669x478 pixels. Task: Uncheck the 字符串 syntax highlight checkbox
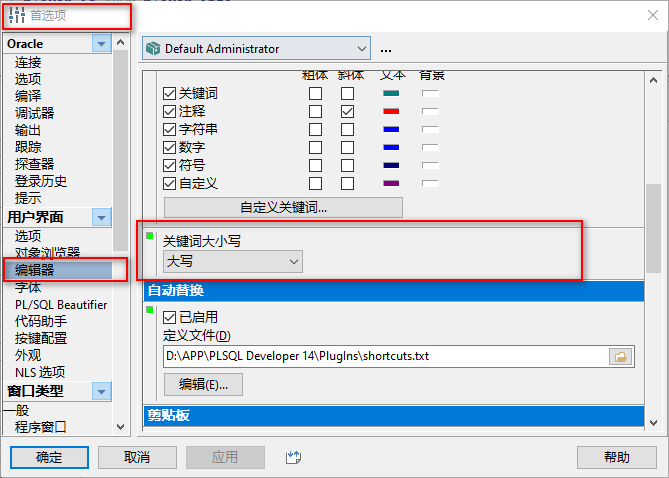(x=169, y=129)
